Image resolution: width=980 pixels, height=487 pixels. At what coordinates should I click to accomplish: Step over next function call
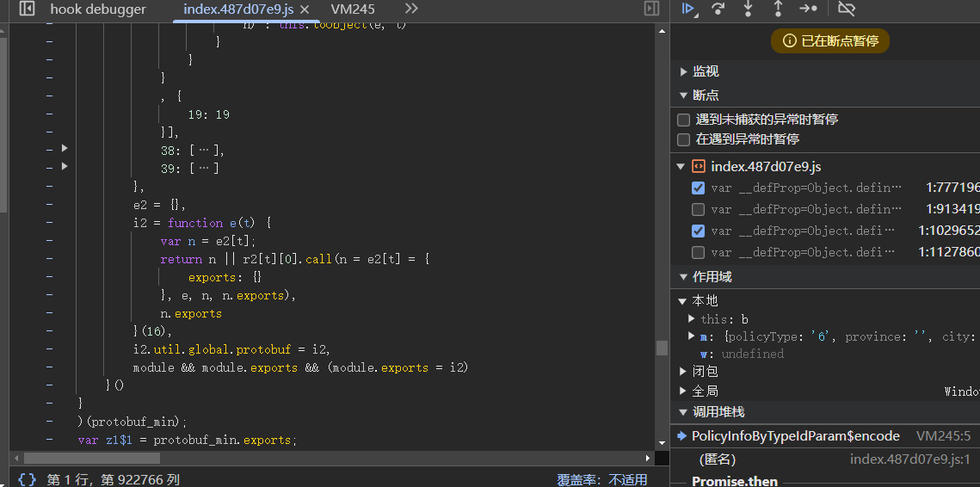(x=718, y=9)
